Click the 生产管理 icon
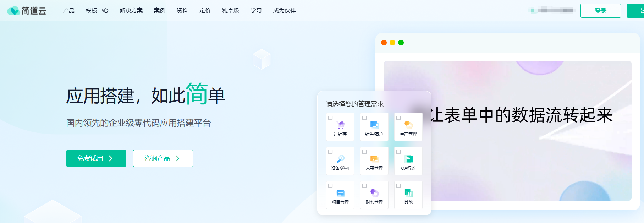Image resolution: width=644 pixels, height=223 pixels. tap(408, 125)
